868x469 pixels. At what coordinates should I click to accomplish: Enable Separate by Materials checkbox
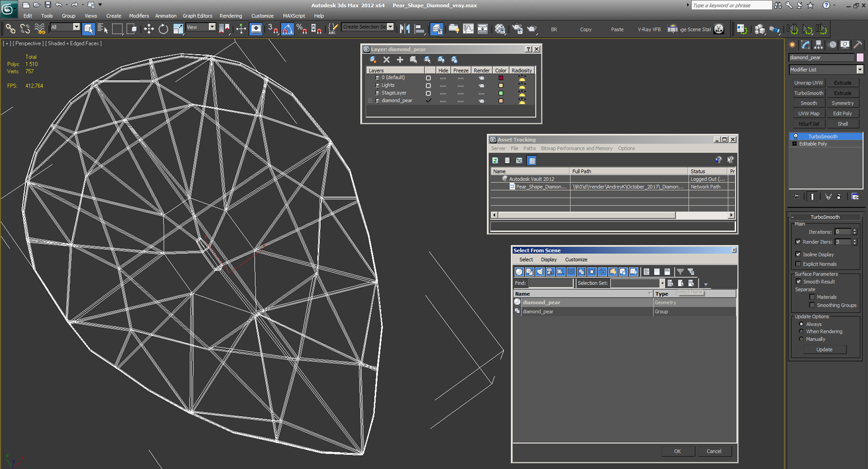point(812,297)
